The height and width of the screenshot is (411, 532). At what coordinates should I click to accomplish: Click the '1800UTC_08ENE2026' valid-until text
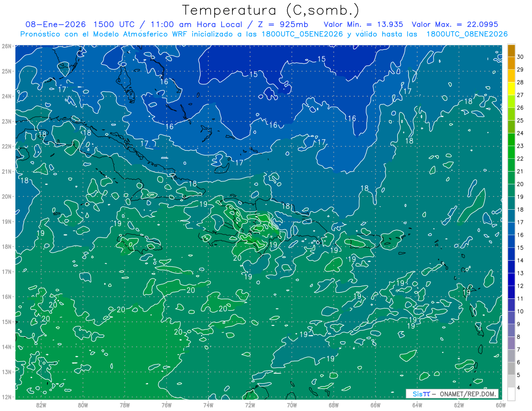coord(466,34)
